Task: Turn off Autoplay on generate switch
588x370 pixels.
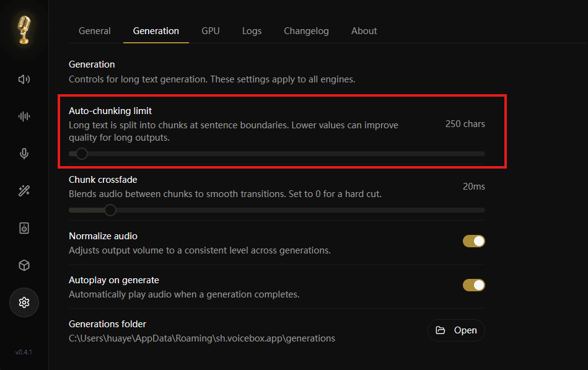Action: pyautogui.click(x=473, y=285)
